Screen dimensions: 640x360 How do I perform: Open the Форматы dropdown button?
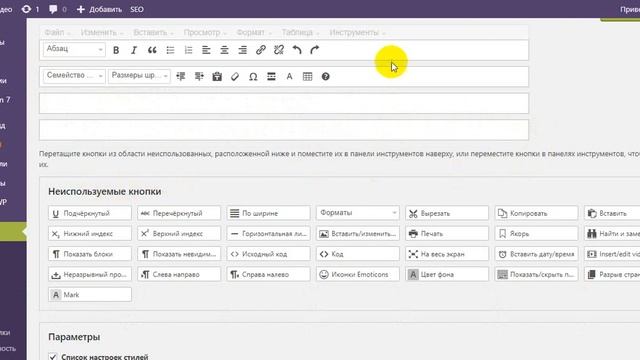pos(358,213)
